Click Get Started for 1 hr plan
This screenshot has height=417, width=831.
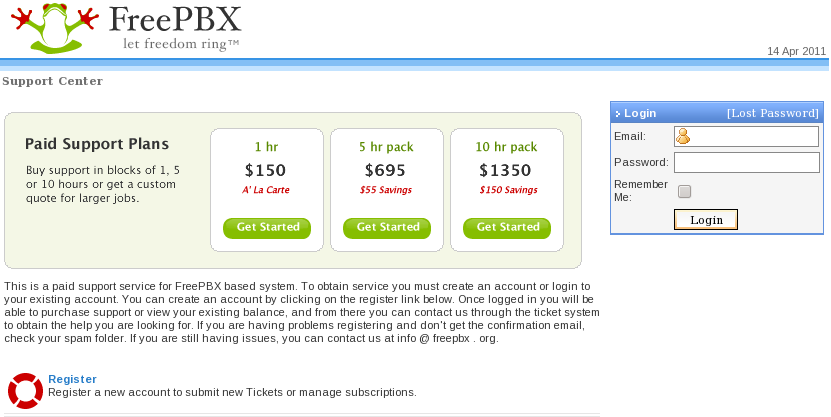267,228
